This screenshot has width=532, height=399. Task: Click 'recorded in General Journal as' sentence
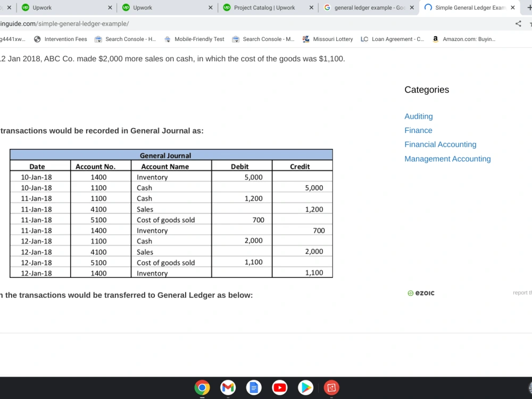click(x=102, y=131)
